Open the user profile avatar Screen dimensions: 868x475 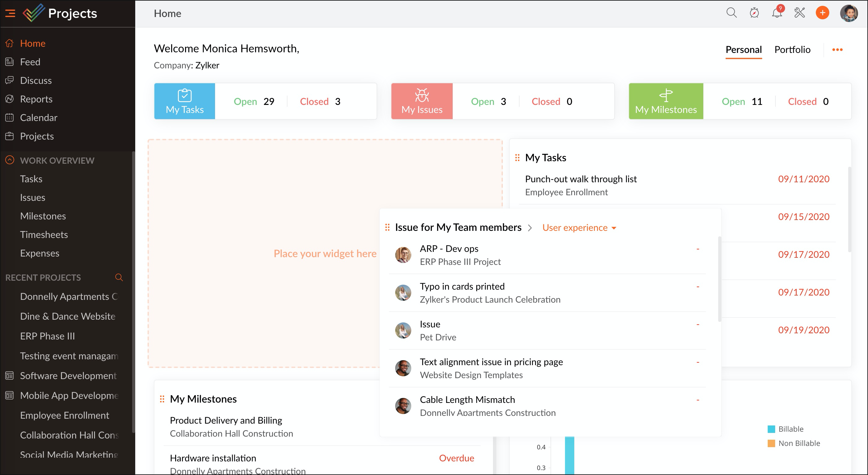tap(849, 13)
